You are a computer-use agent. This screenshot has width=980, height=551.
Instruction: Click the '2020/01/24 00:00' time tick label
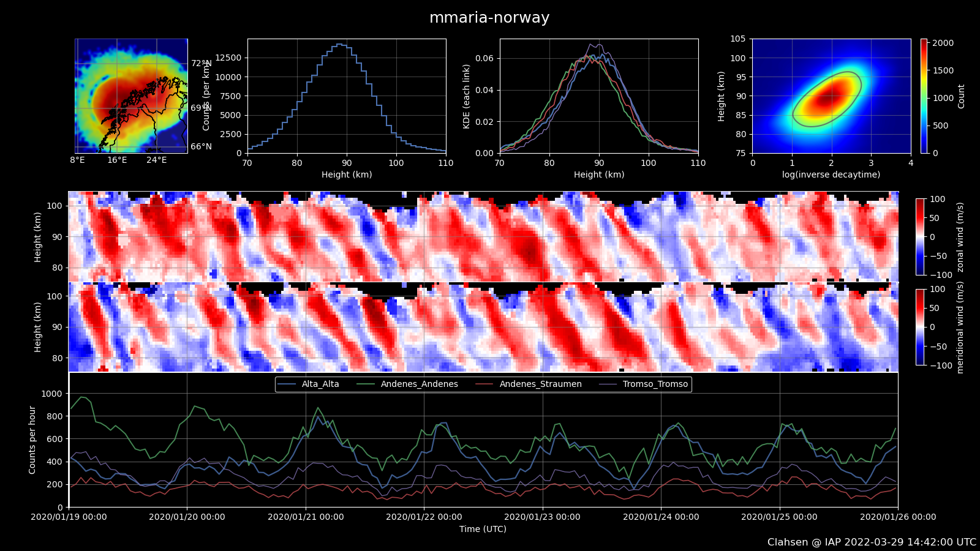click(x=661, y=517)
